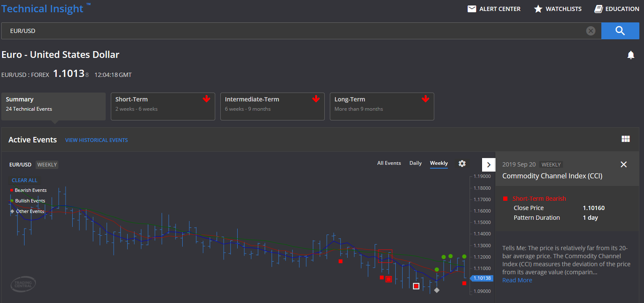Open the Watchlists panel
This screenshot has height=303, width=644.
(x=557, y=8)
